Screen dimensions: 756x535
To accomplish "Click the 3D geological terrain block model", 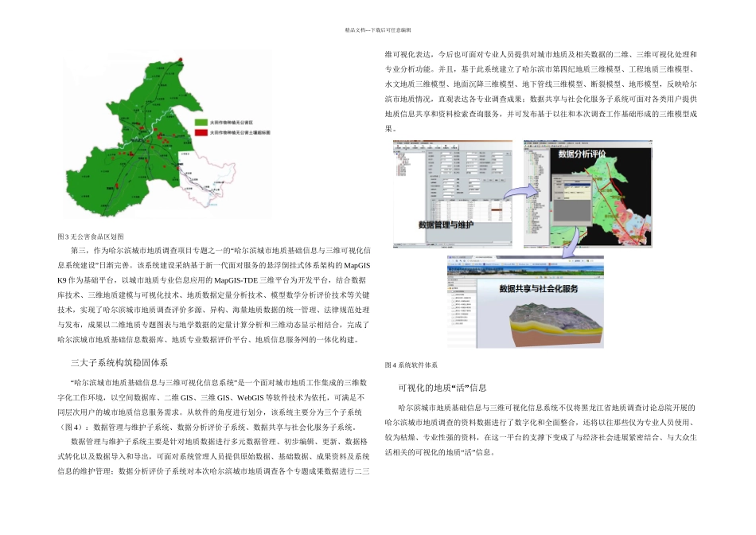I will (555, 326).
